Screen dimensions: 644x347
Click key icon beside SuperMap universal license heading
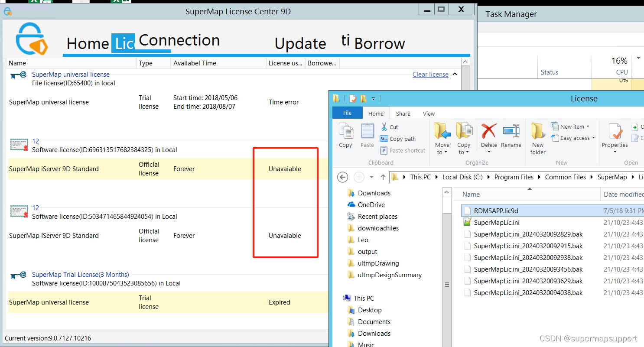point(19,75)
